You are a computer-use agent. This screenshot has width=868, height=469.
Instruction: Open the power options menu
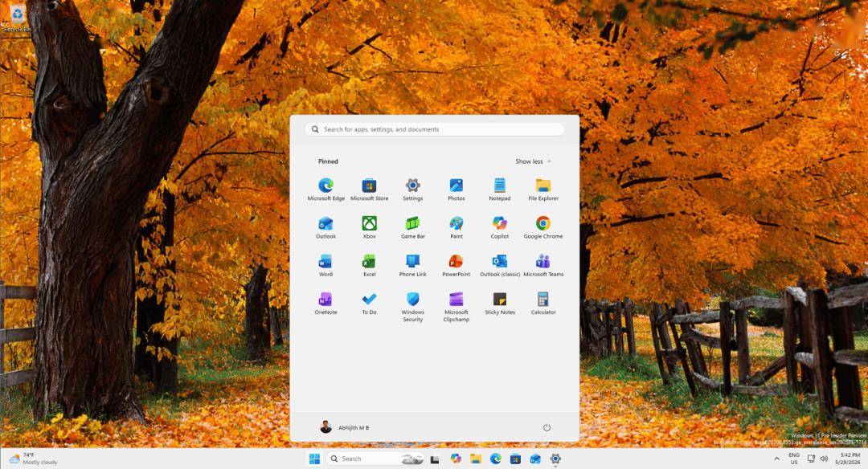tap(547, 427)
